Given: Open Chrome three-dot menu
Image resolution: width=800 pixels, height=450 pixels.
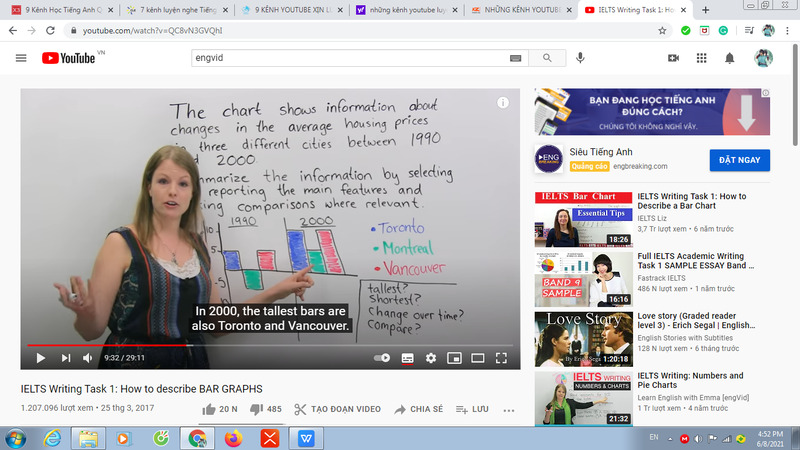Looking at the screenshot, I should click(x=787, y=31).
